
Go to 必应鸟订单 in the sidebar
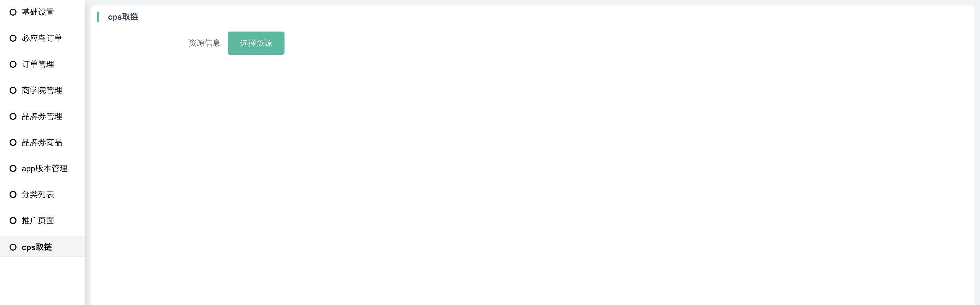(x=43, y=38)
